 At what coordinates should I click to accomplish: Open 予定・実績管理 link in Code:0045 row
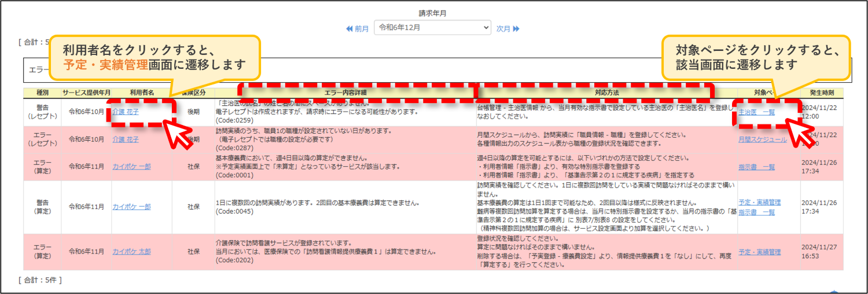coord(759,202)
